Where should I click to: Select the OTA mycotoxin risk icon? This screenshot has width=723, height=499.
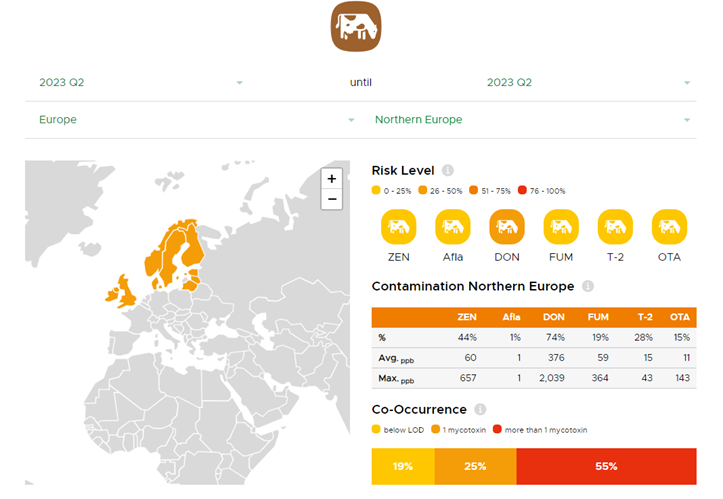pyautogui.click(x=668, y=227)
